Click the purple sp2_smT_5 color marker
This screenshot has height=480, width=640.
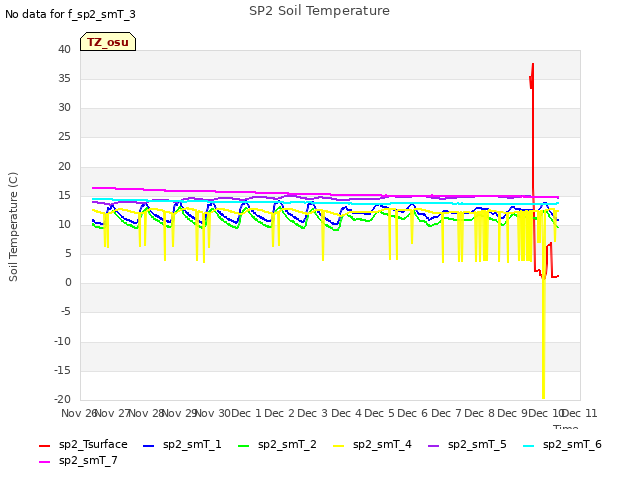(433, 446)
